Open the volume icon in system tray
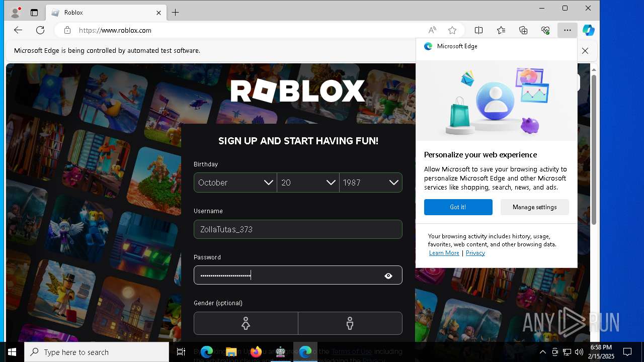644x362 pixels. tap(579, 352)
